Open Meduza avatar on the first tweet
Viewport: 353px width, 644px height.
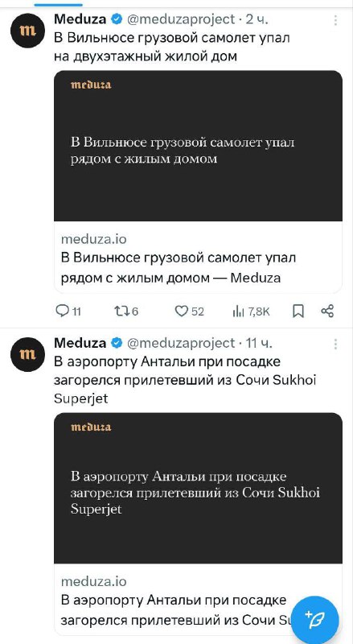pyautogui.click(x=27, y=31)
